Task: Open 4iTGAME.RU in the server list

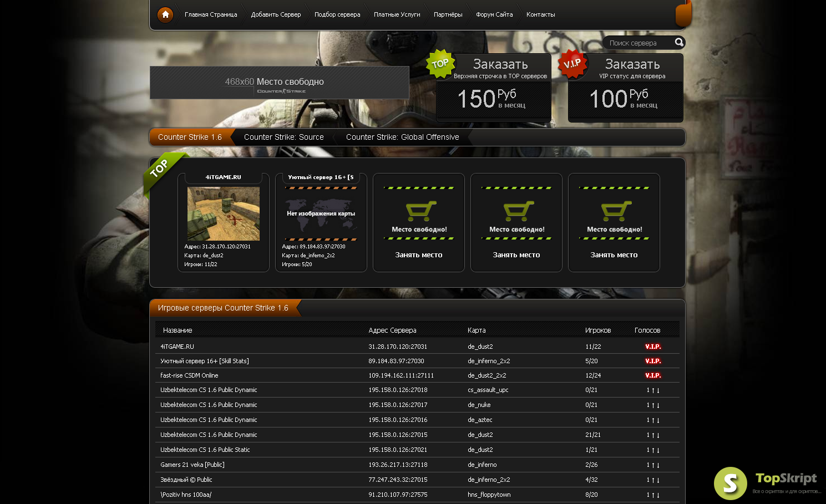Action: pos(178,347)
